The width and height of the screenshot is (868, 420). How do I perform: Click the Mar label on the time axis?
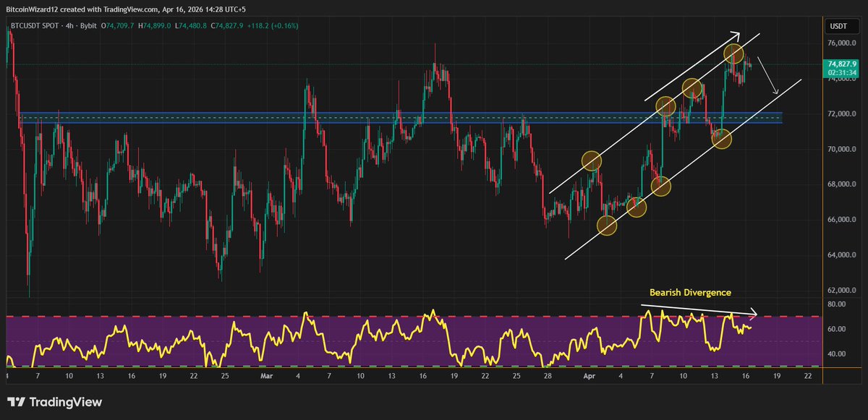(x=266, y=377)
